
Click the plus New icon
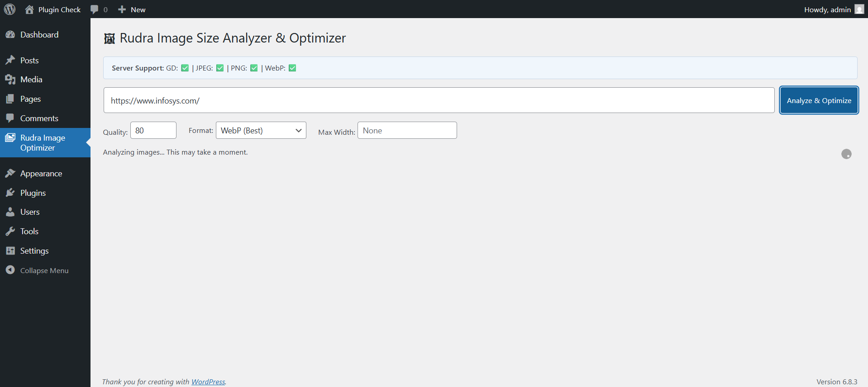pos(122,9)
